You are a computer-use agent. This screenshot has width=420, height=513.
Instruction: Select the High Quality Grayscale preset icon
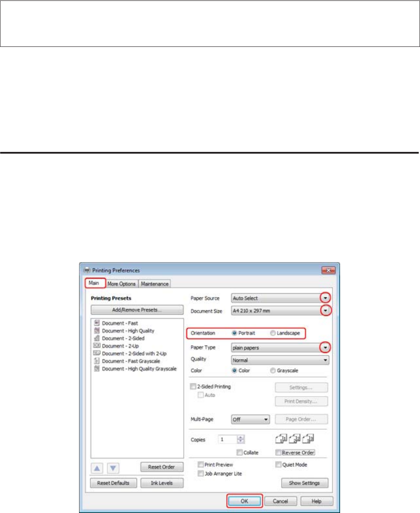[x=96, y=368]
